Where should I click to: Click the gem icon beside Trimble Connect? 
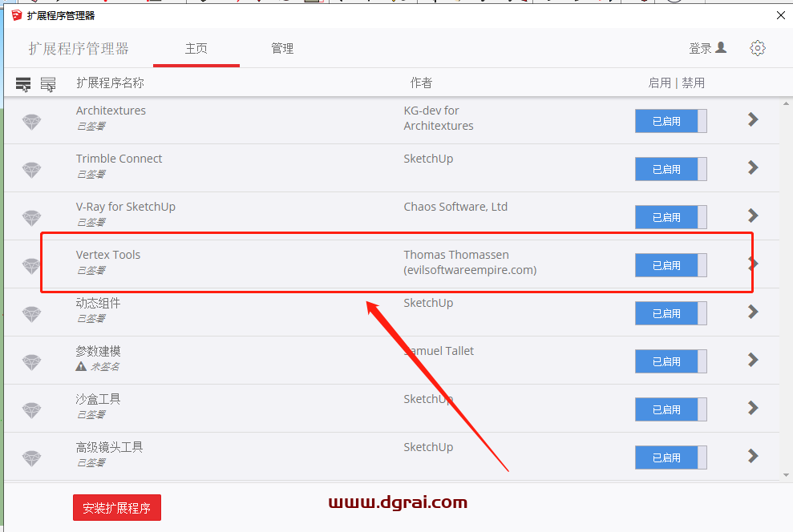31,170
